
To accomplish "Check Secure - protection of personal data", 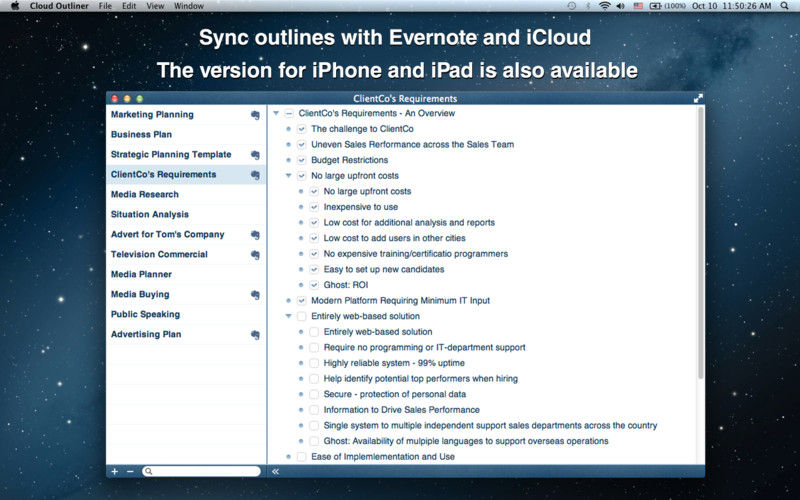I will [x=314, y=394].
